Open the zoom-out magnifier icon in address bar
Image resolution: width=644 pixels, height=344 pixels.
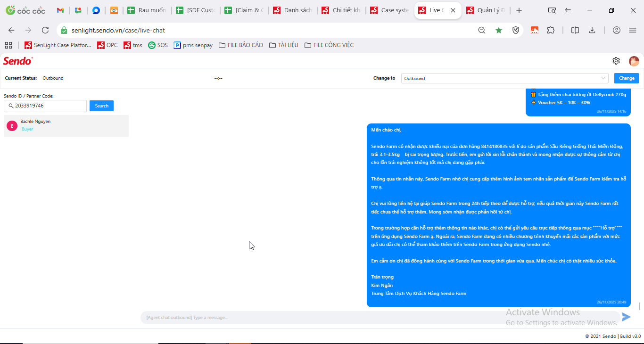(x=482, y=30)
